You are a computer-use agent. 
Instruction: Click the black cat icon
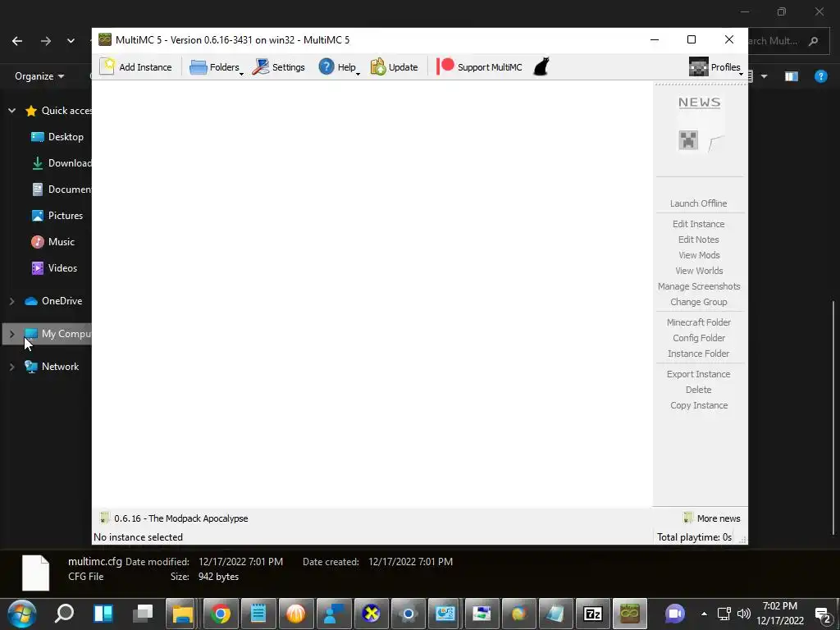(x=541, y=67)
